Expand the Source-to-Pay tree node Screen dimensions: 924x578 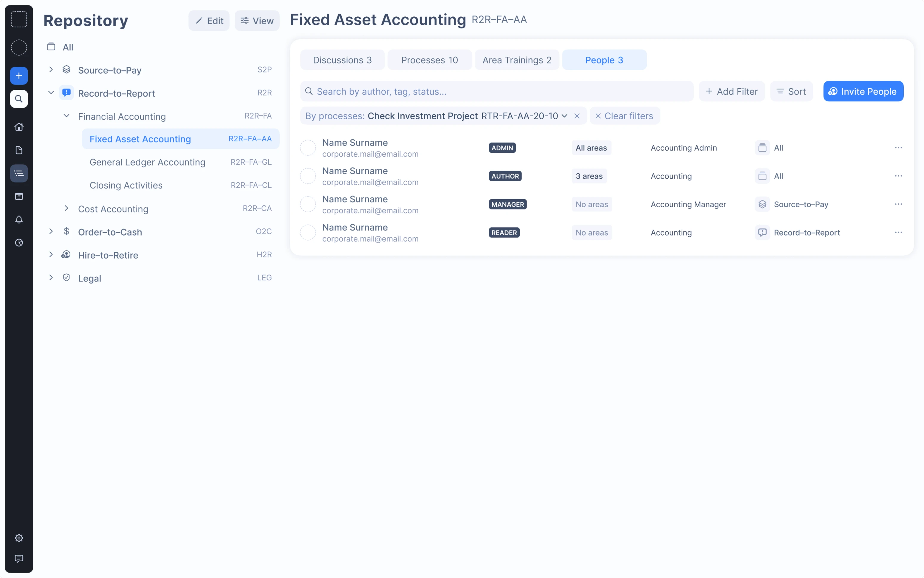[x=51, y=69]
